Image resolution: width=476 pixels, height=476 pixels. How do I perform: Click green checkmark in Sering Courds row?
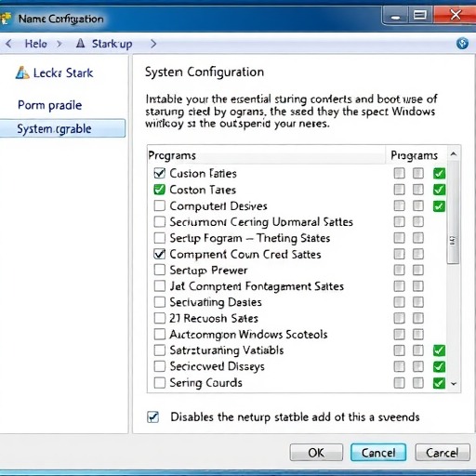point(439,383)
